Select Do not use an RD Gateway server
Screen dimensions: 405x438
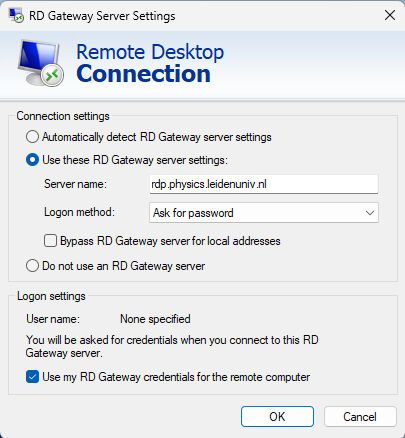(x=32, y=266)
